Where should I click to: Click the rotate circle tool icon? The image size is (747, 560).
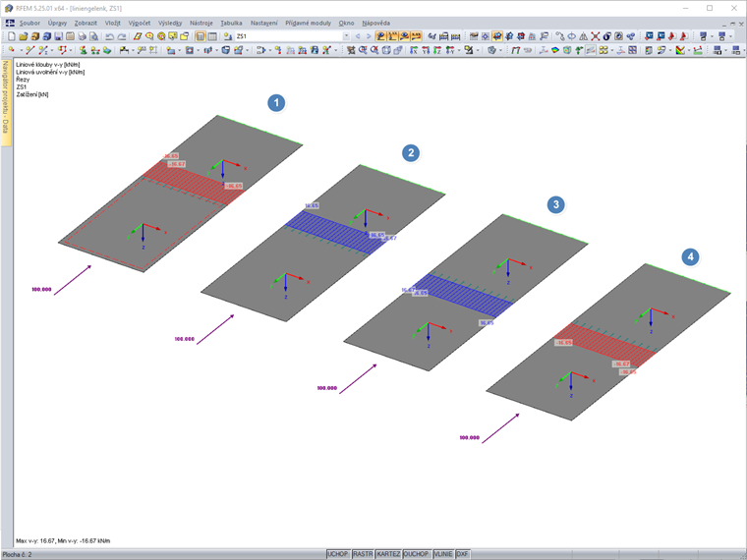(x=571, y=36)
